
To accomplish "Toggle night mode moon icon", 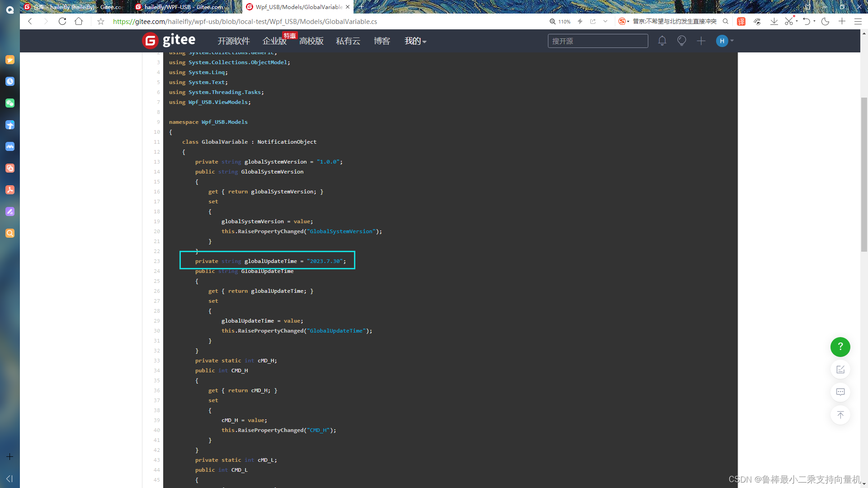I will pos(825,21).
